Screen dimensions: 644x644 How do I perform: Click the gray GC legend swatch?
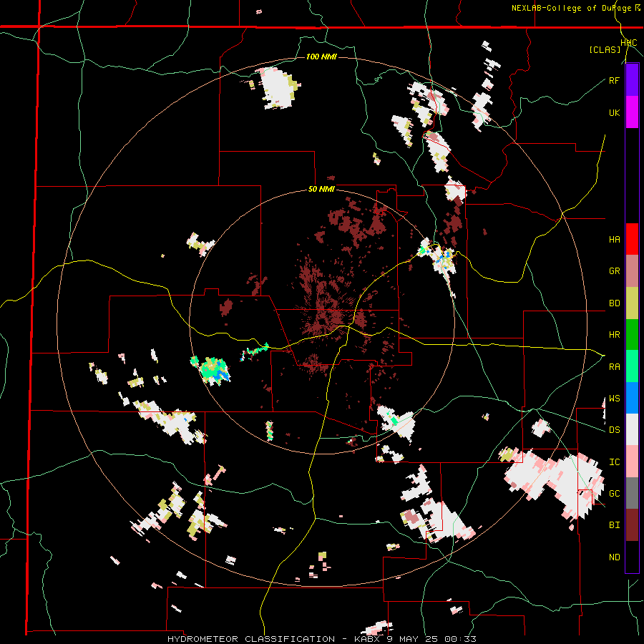pyautogui.click(x=632, y=493)
